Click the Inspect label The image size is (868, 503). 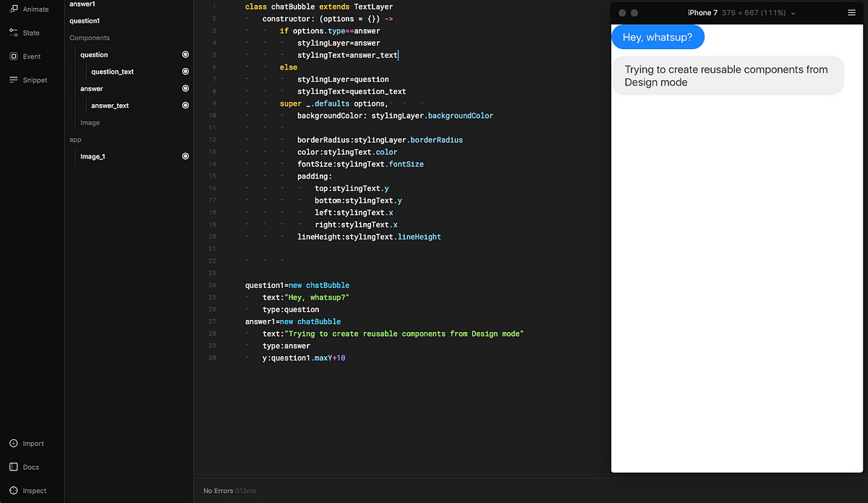(35, 491)
